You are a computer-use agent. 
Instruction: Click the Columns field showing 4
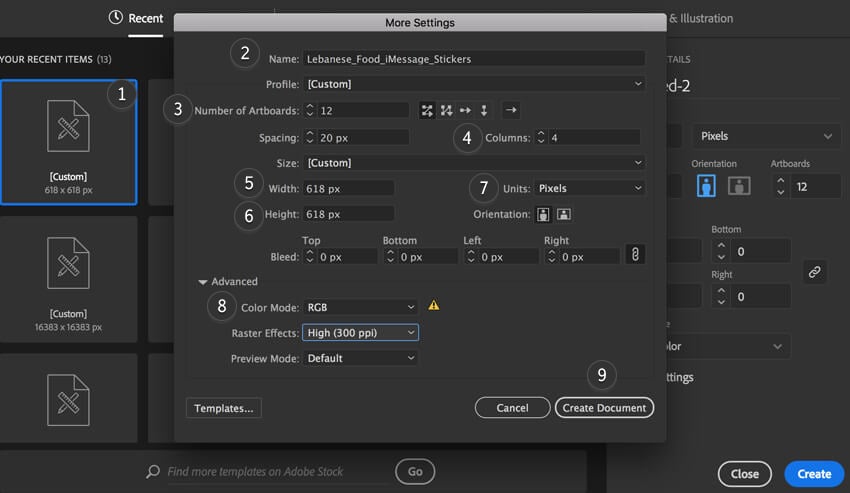coord(595,138)
